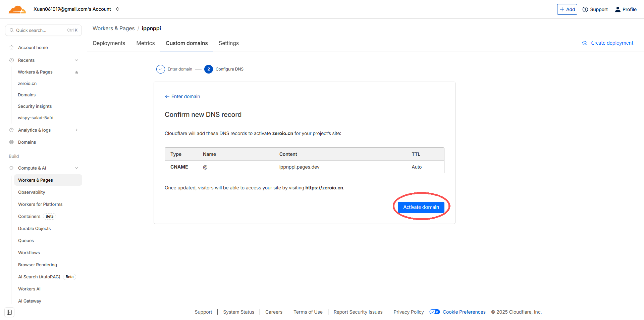Go back via Enter domain arrow link
Image resolution: width=644 pixels, height=320 pixels.
tap(182, 96)
